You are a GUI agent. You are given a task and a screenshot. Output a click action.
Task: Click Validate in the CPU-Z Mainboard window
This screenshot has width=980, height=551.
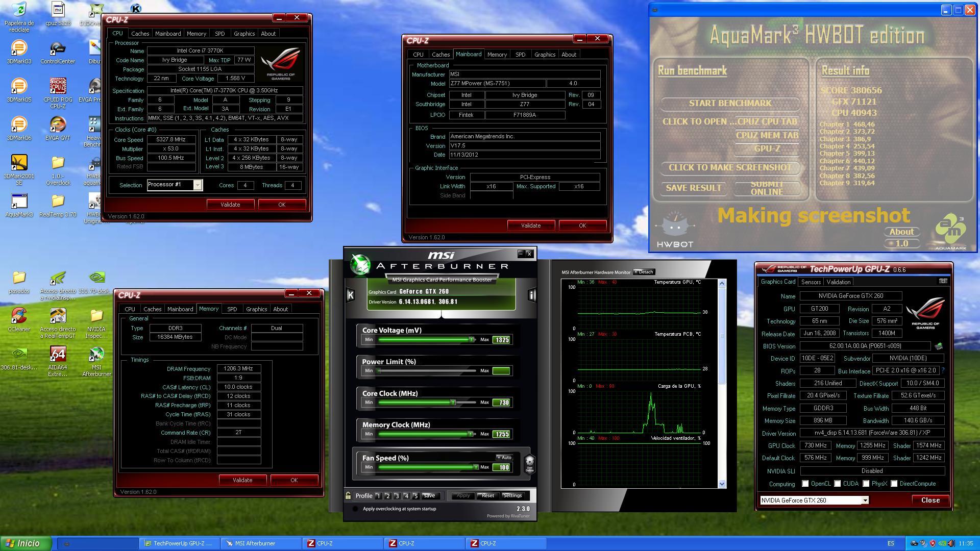(x=531, y=226)
